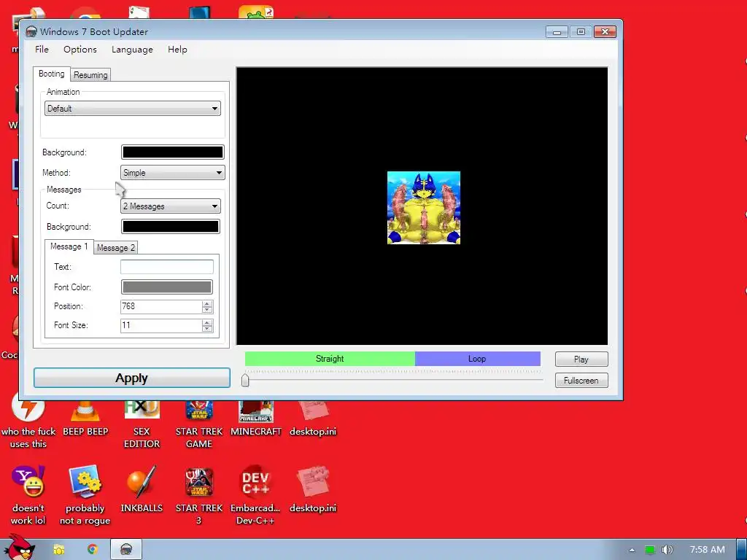This screenshot has width=747, height=560.
Task: Select the MINECRAFT desktop icon
Action: click(256, 419)
